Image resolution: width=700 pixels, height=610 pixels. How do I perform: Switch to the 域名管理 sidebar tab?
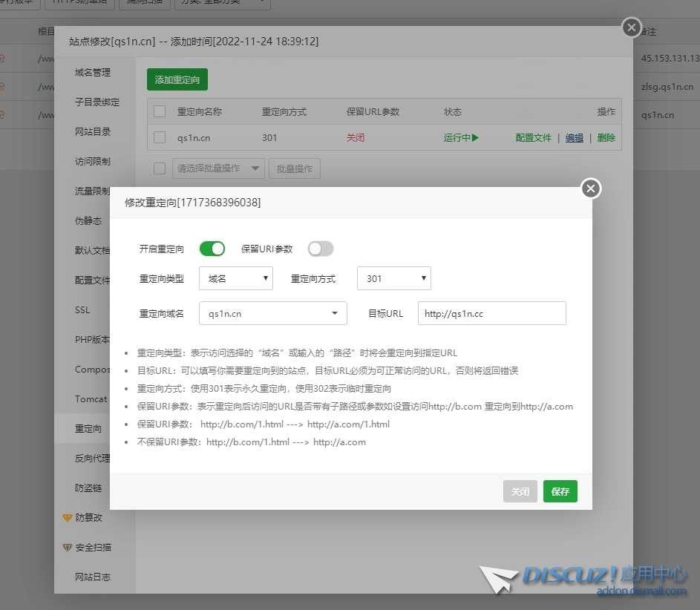93,73
